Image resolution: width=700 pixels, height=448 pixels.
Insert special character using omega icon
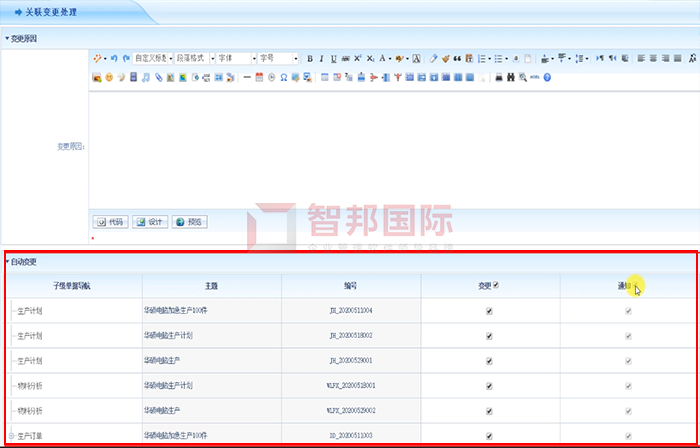pyautogui.click(x=284, y=77)
